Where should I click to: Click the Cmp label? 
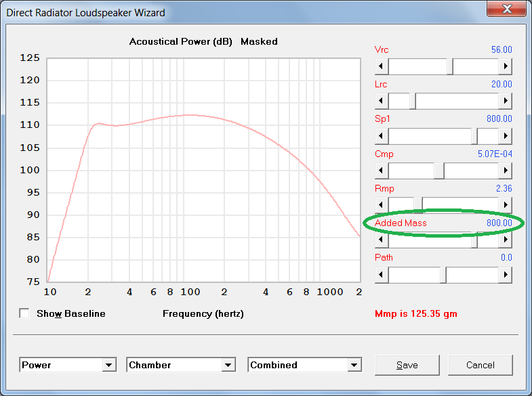pyautogui.click(x=384, y=154)
